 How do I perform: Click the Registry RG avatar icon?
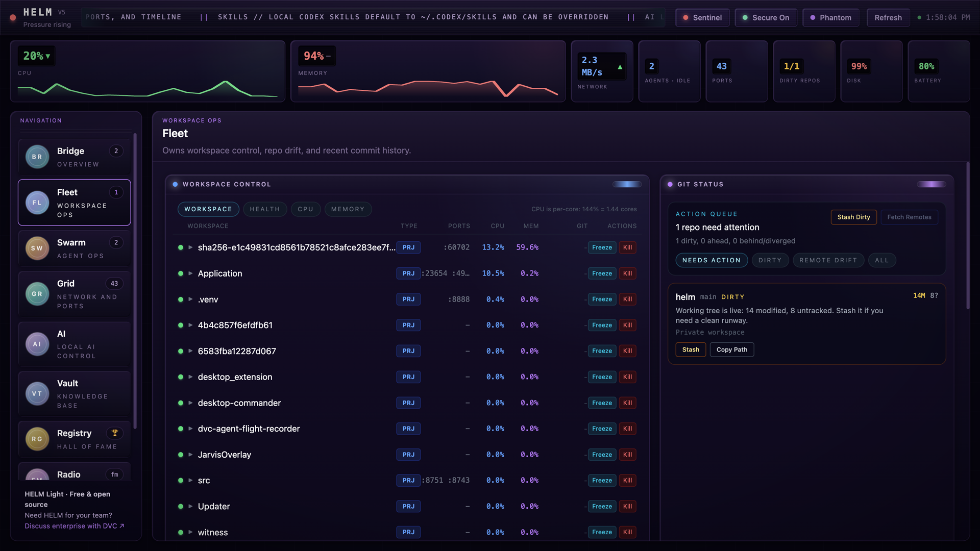(x=37, y=439)
